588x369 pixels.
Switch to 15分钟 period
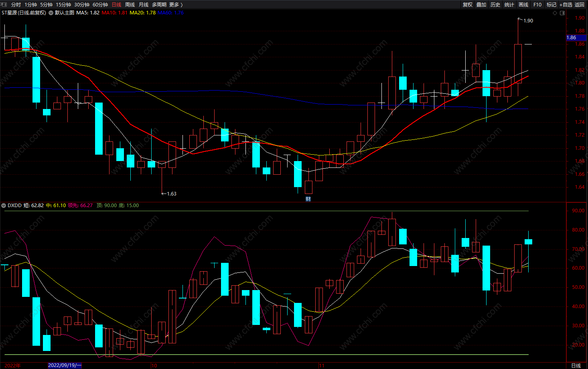point(63,4)
